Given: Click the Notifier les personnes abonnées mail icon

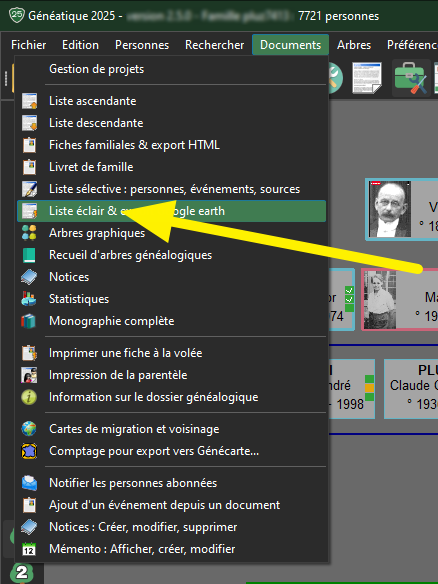Looking at the screenshot, I should pyautogui.click(x=29, y=483).
